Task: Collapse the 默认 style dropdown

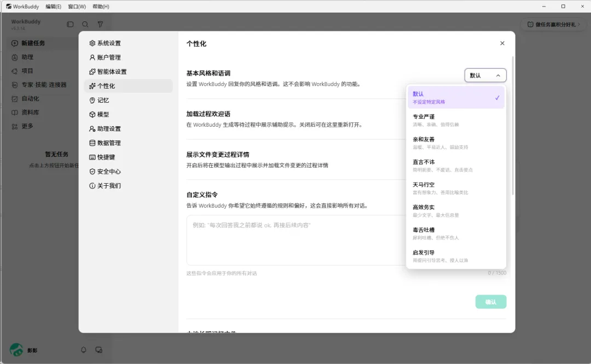Action: click(x=485, y=75)
